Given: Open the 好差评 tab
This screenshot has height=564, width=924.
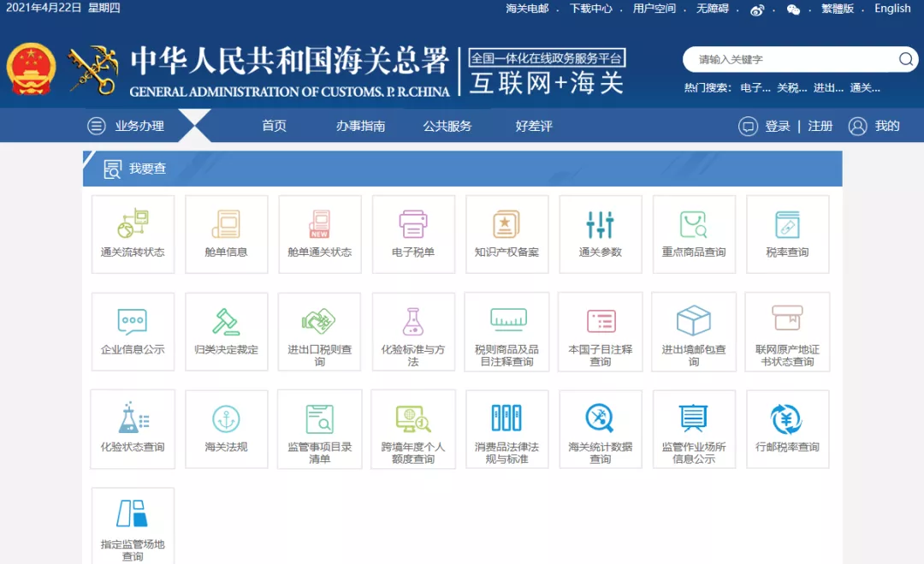Looking at the screenshot, I should click(x=534, y=126).
